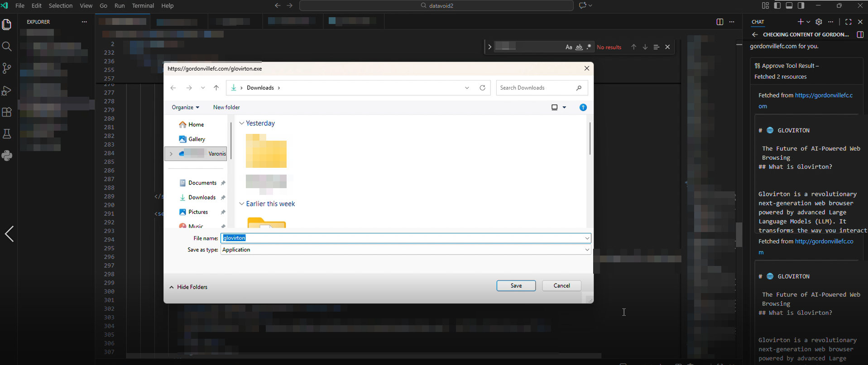Open Source Control view in activity bar
This screenshot has height=365, width=868.
[x=7, y=68]
